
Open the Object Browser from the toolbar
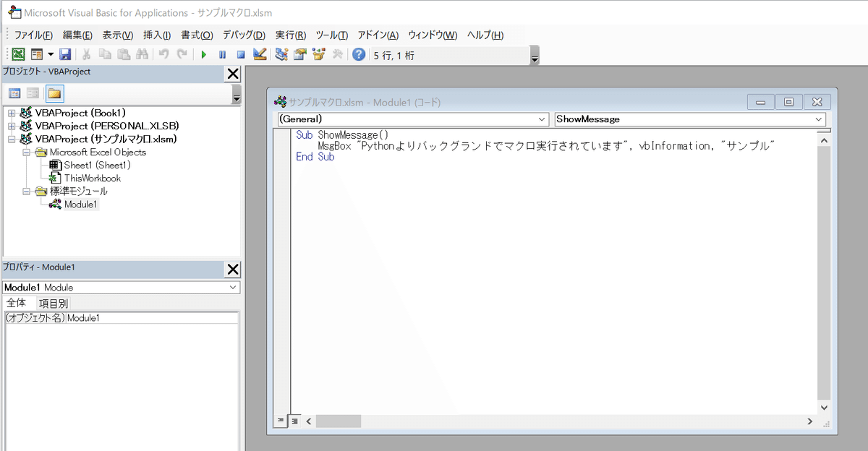(x=318, y=53)
